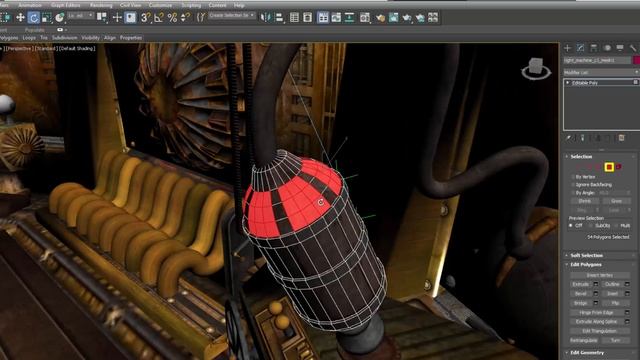Switch to the Display panel icon

click(620, 48)
